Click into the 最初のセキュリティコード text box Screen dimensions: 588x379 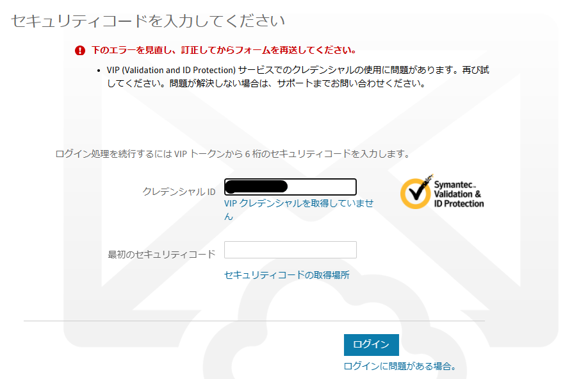point(290,250)
